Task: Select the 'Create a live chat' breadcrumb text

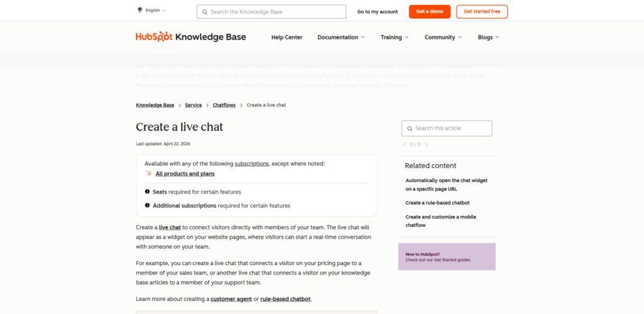Action: coord(266,105)
